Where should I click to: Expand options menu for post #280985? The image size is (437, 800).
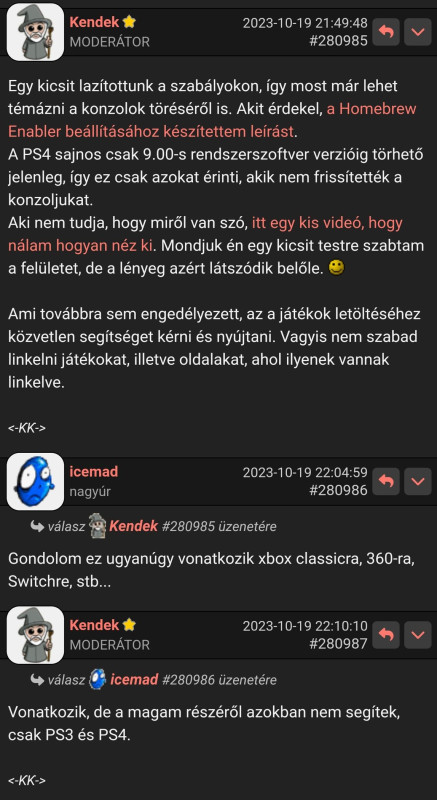(418, 32)
